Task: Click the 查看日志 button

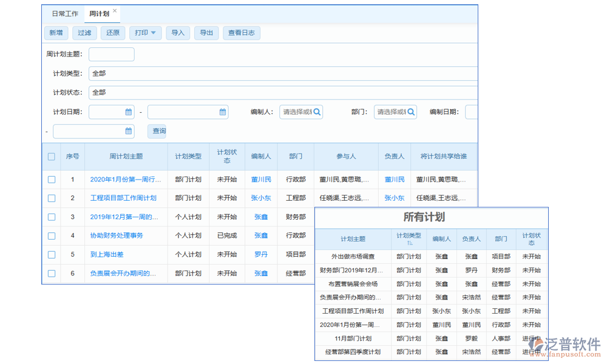Action: pos(241,33)
